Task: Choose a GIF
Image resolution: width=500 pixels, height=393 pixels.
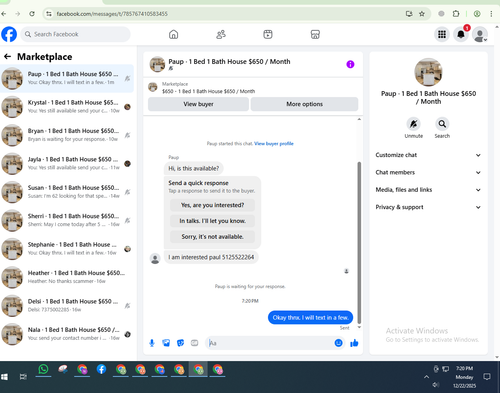Action: (194, 343)
